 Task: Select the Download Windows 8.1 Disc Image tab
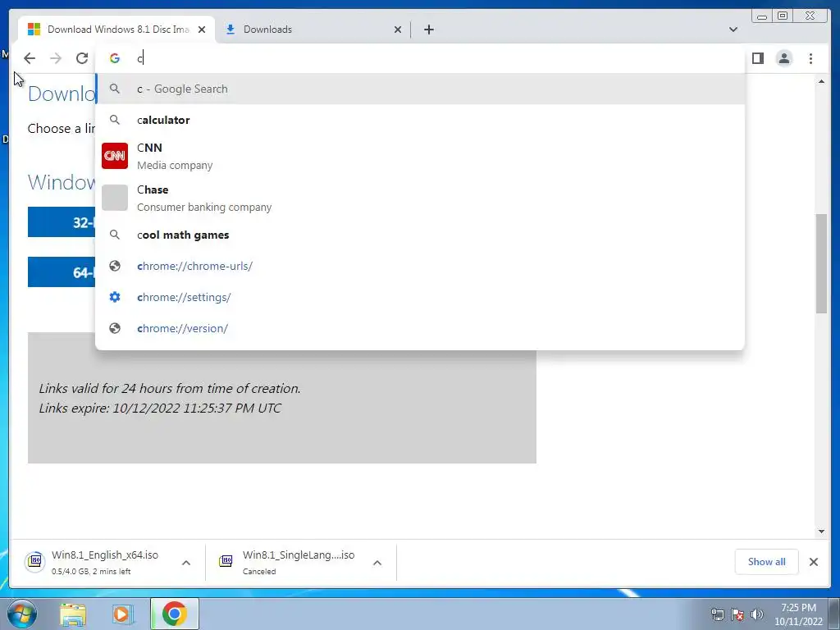click(116, 30)
